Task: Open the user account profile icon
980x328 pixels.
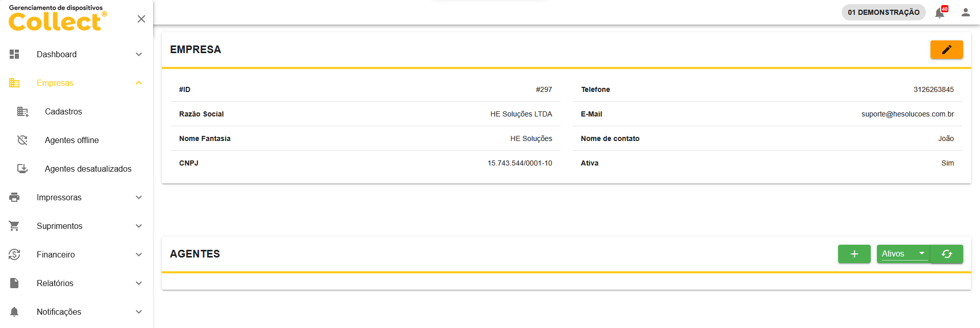Action: 965,12
